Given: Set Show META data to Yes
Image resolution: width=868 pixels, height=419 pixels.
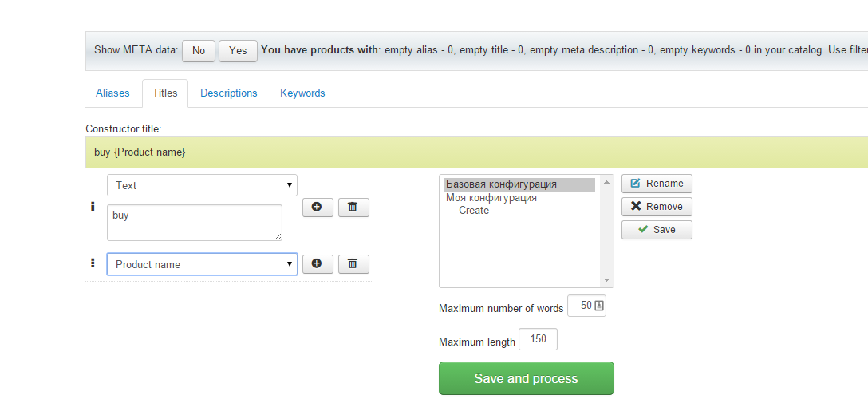Looking at the screenshot, I should [238, 50].
